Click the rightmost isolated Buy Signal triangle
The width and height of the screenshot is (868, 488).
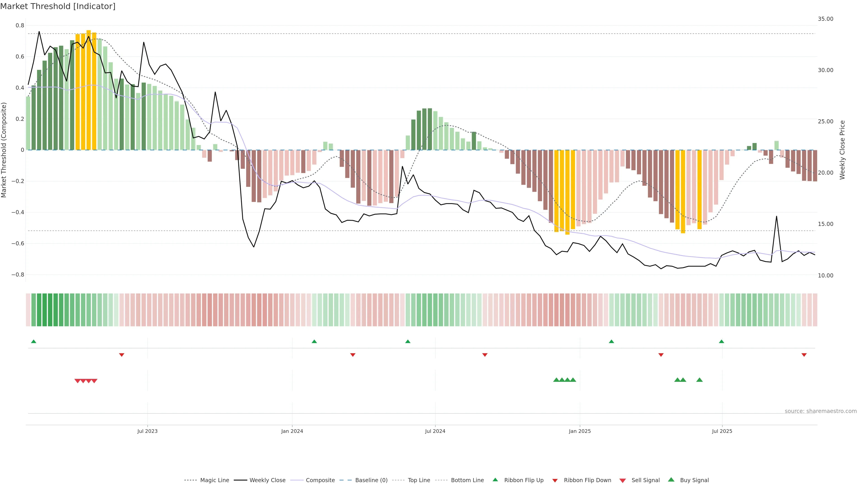click(x=700, y=380)
